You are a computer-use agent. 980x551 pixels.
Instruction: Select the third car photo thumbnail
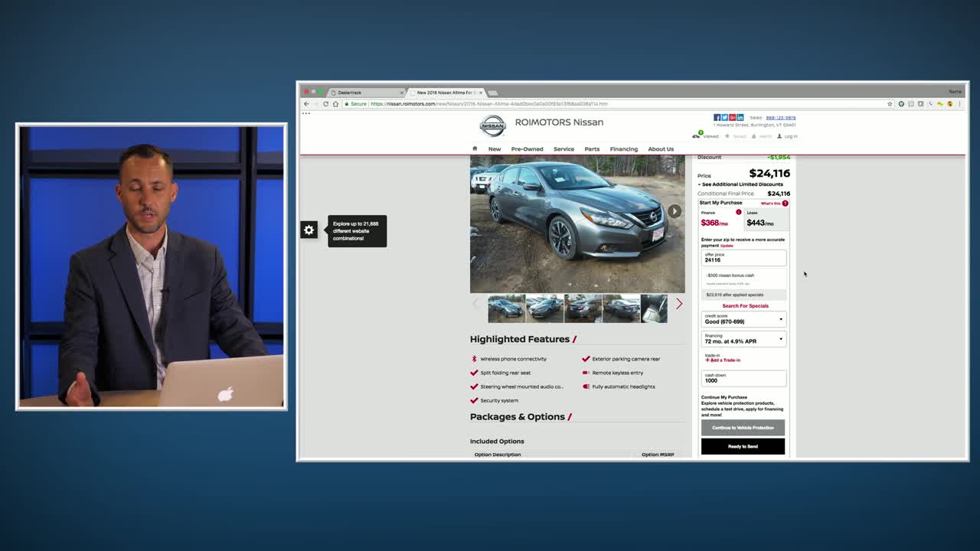[x=583, y=308]
